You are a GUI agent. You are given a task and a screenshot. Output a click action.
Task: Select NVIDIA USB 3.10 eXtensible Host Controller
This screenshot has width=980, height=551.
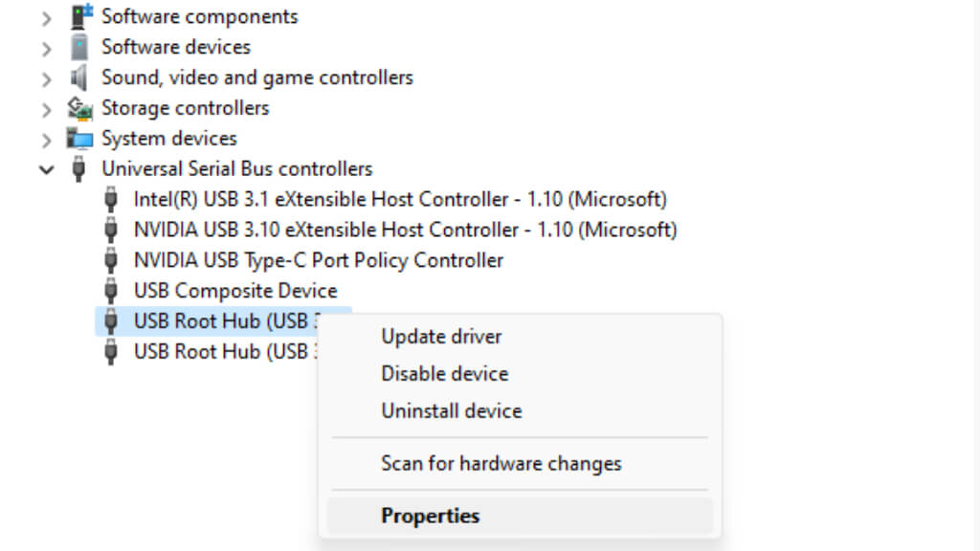[405, 230]
